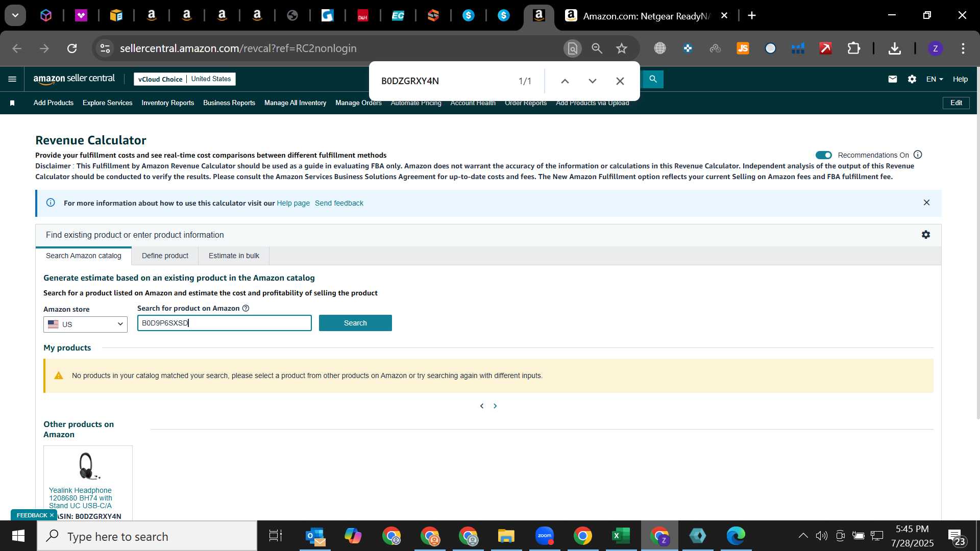Go to next find-in-page result
The height and width of the screenshot is (551, 980).
(x=592, y=81)
